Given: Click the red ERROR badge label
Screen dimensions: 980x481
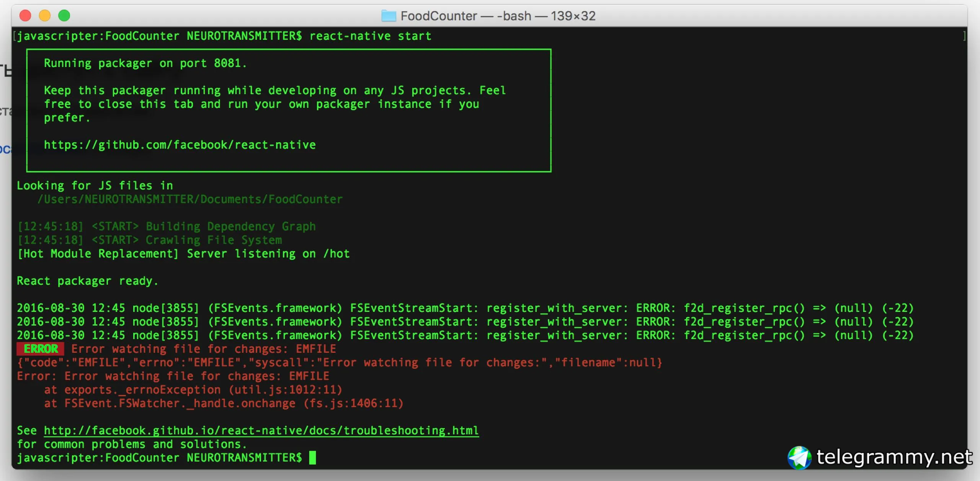Looking at the screenshot, I should 41,349.
